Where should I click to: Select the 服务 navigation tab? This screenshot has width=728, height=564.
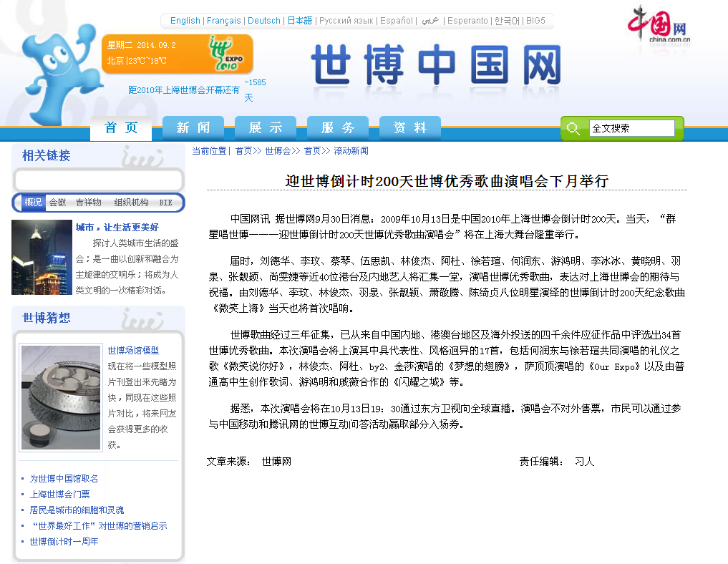338,128
